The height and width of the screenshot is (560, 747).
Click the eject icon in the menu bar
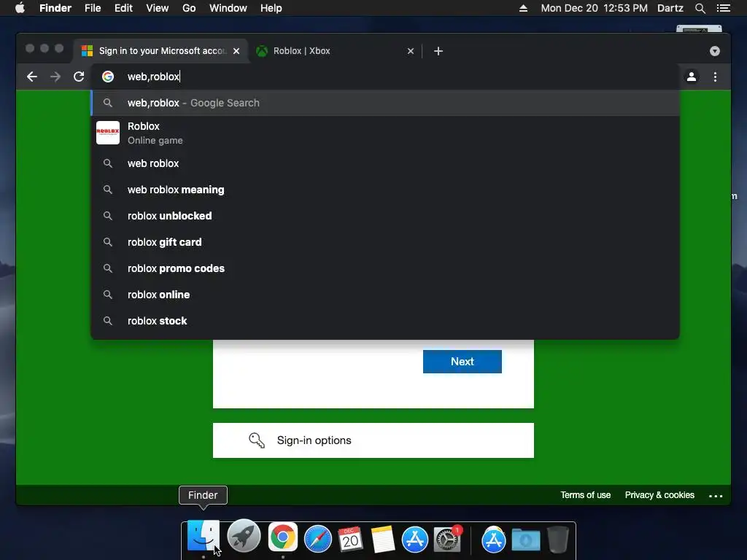point(523,8)
